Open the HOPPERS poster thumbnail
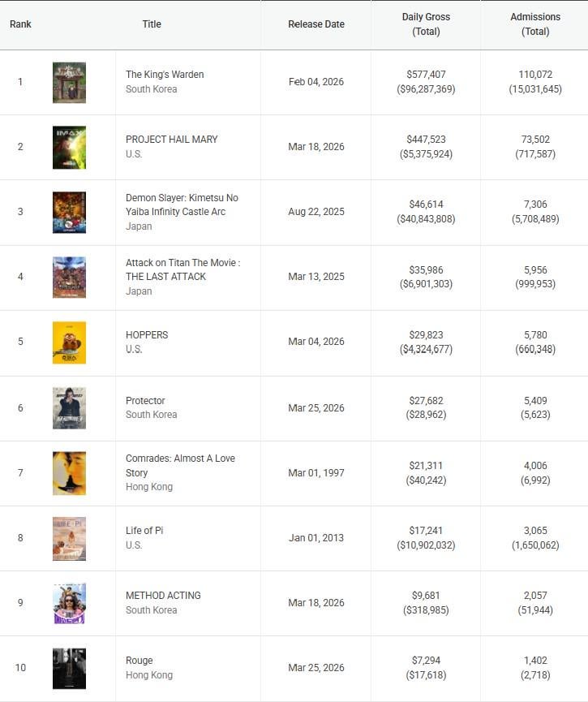The image size is (588, 702). 69,342
